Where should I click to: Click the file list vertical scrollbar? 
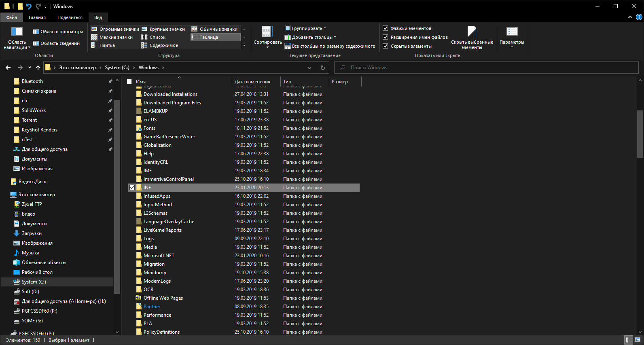tap(640, 133)
